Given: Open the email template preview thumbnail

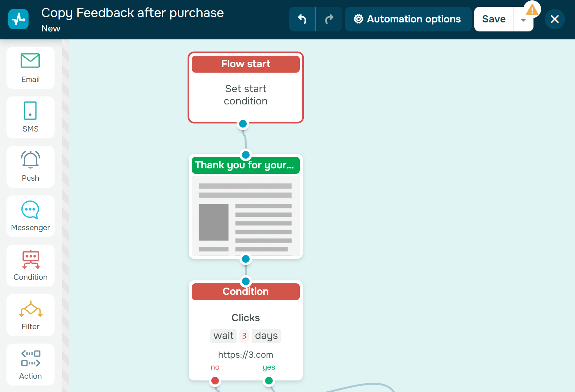Looking at the screenshot, I should point(246,216).
